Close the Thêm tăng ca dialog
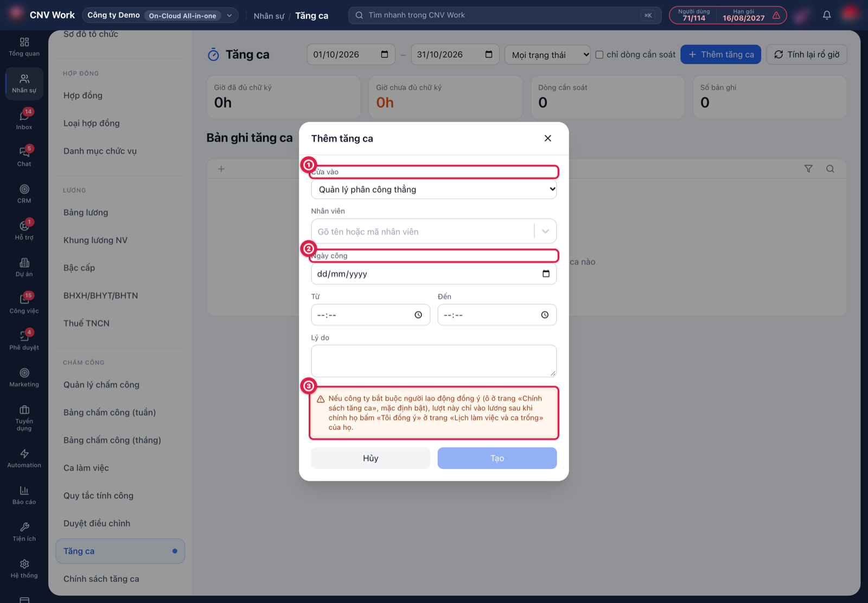 tap(548, 138)
